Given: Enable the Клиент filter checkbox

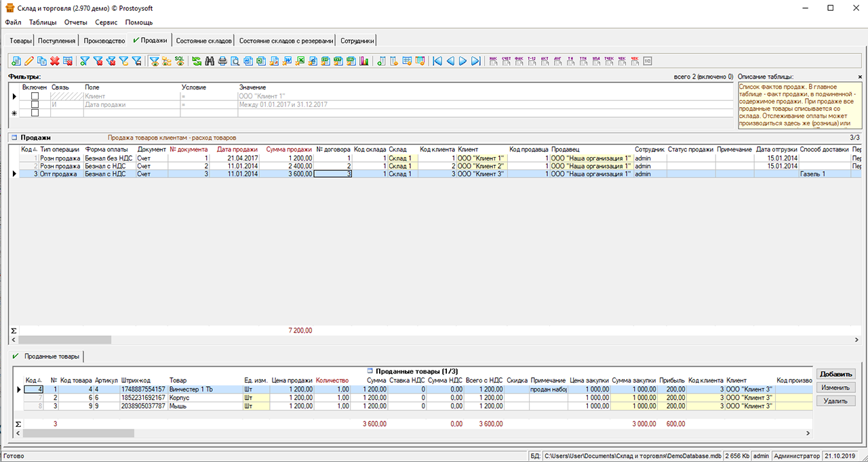Looking at the screenshot, I should [x=35, y=96].
